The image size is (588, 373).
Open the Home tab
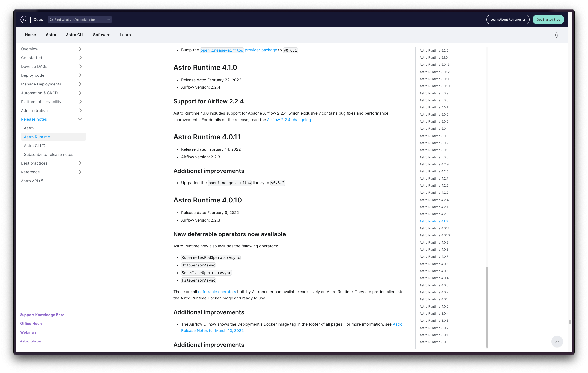(30, 35)
